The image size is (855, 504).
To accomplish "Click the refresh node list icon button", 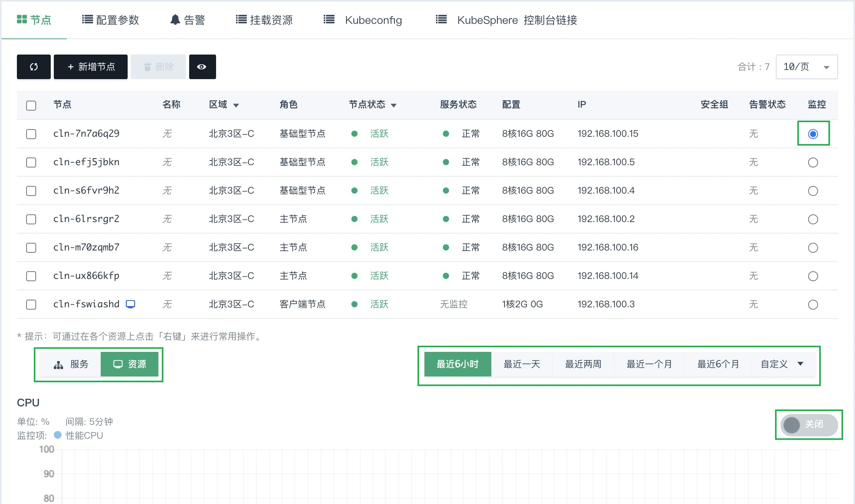I will tap(34, 67).
